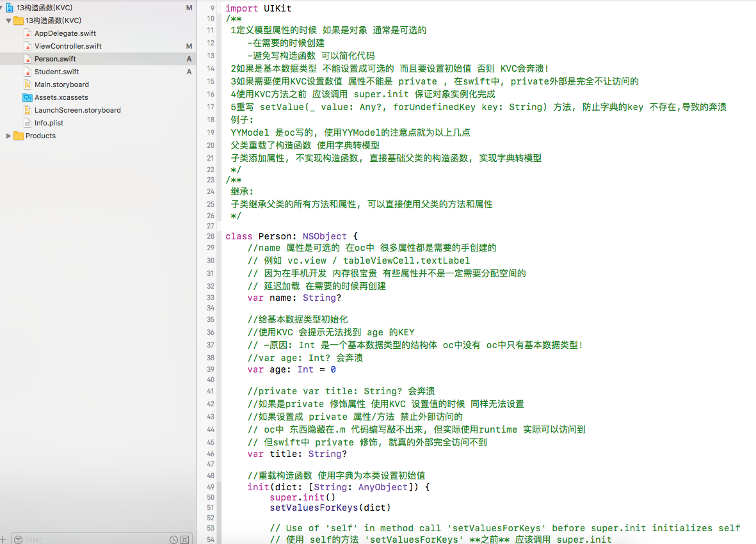Click 'init(dict: [String: AnyObject])' line
The height and width of the screenshot is (544, 756).
(x=339, y=487)
